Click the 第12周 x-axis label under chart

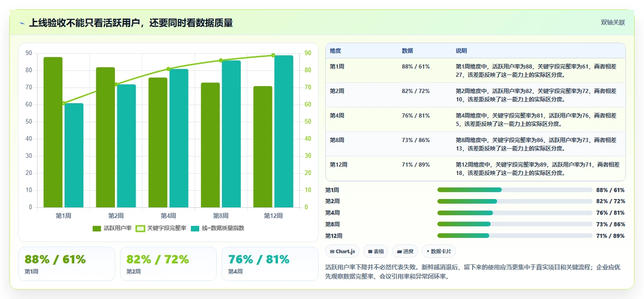tap(273, 216)
